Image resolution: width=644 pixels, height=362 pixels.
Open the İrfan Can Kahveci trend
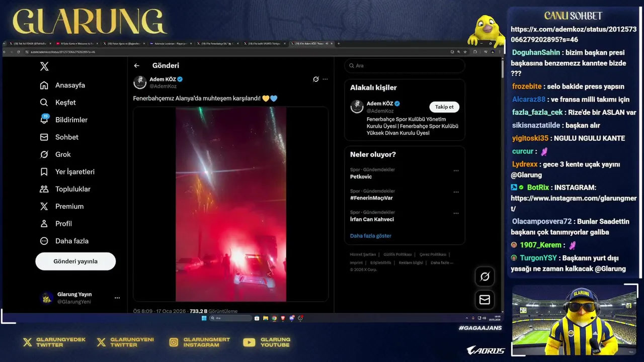[x=372, y=220]
